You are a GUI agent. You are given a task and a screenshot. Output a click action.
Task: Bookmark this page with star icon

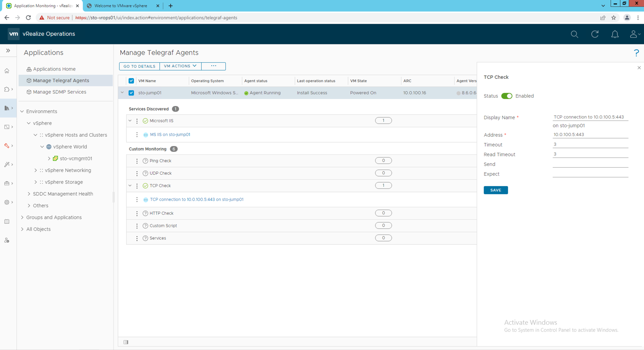[614, 17]
